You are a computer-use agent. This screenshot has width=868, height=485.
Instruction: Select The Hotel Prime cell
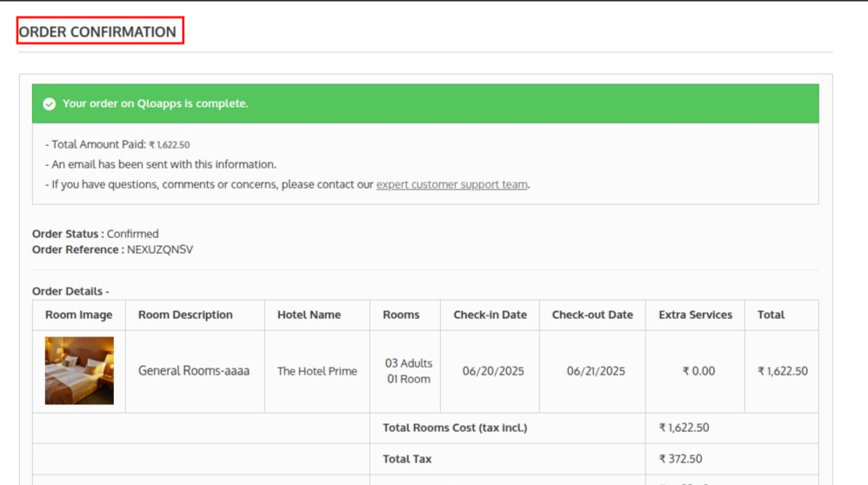pyautogui.click(x=317, y=372)
